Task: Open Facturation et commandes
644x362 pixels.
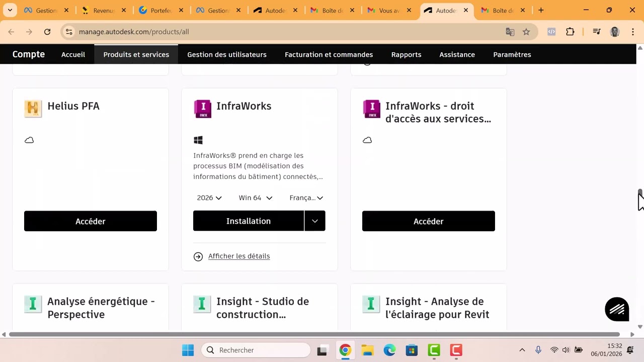Action: [x=329, y=54]
